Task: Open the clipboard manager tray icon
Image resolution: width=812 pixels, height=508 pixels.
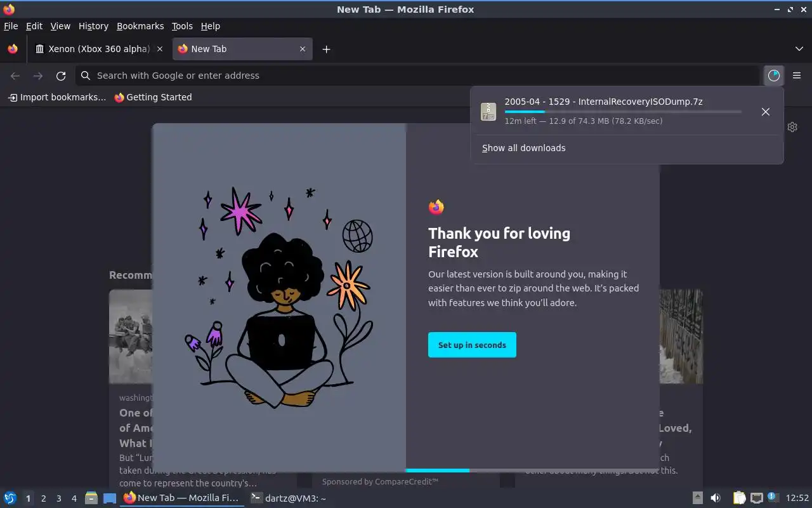Action: coord(740,498)
